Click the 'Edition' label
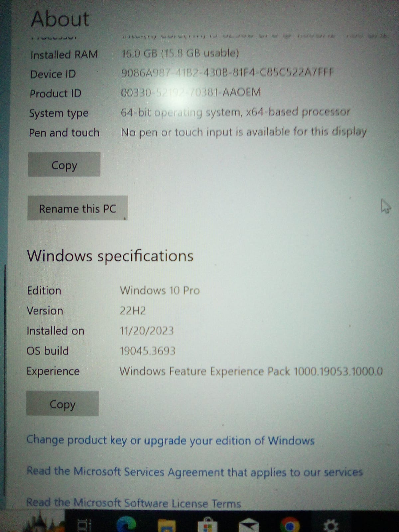The image size is (399, 532). point(44,291)
